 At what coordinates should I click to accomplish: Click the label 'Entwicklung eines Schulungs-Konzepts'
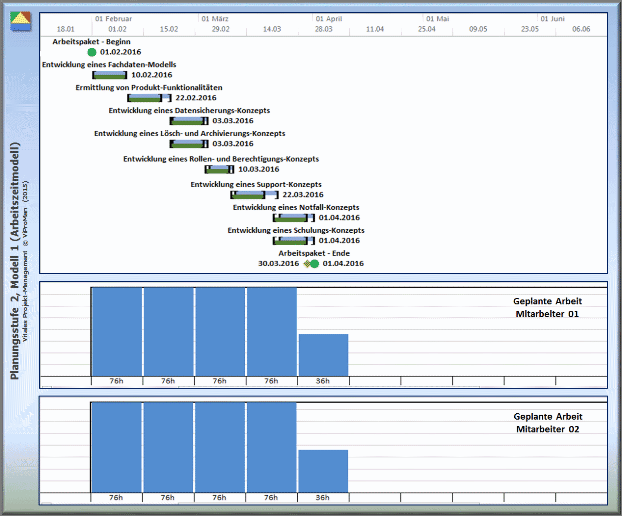click(296, 230)
